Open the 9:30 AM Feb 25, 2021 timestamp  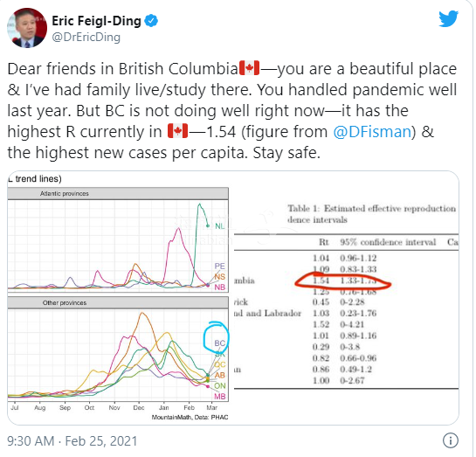tap(72, 441)
